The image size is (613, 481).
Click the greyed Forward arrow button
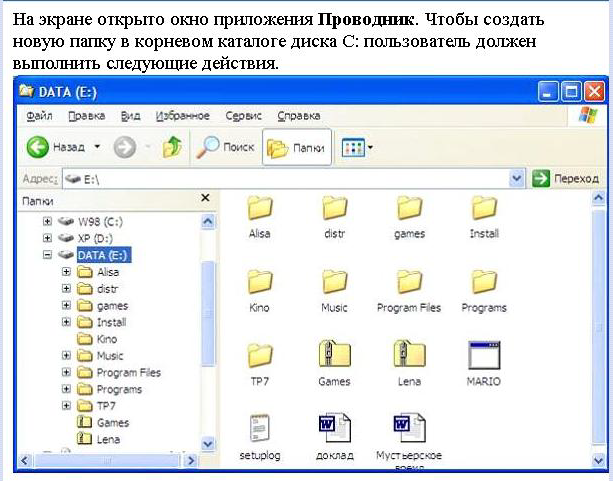coord(125,147)
